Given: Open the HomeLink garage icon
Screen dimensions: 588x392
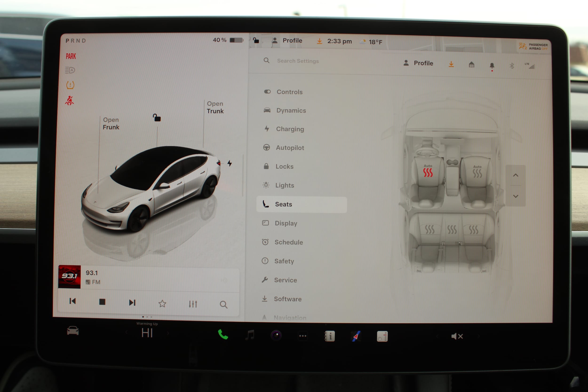Looking at the screenshot, I should [x=471, y=65].
